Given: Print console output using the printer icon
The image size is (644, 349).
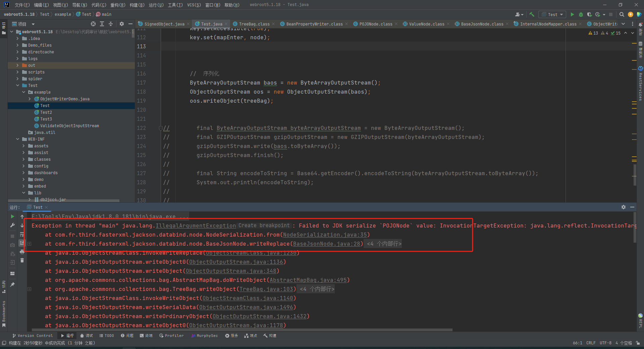Looking at the screenshot, I should point(22,252).
